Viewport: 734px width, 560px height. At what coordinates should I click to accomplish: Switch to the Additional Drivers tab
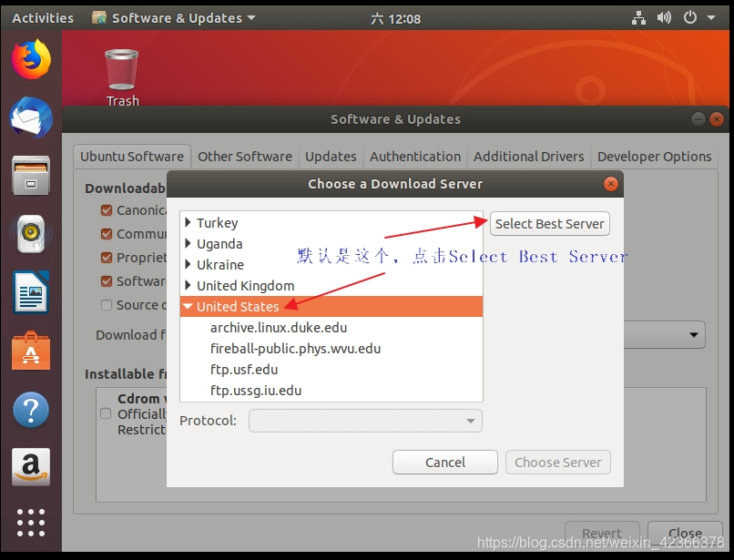[x=528, y=157]
